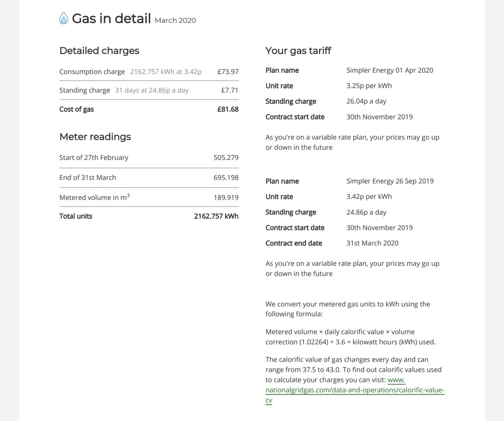504x421 pixels.
Task: Click the 3.25p per kWh unit rate
Action: [x=369, y=86]
